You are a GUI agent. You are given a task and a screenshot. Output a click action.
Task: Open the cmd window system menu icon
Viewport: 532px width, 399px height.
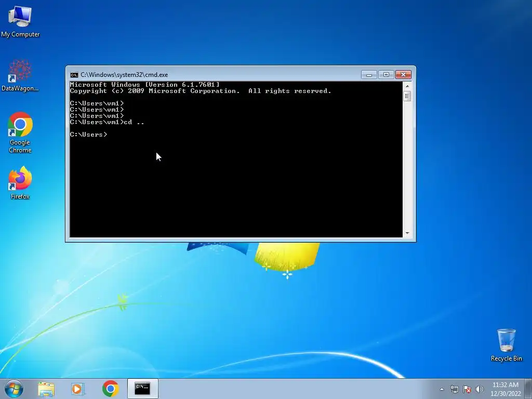tap(74, 75)
